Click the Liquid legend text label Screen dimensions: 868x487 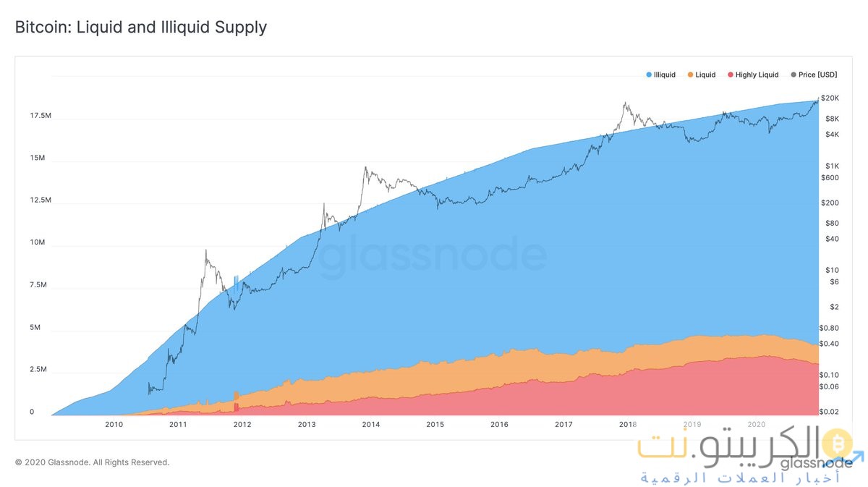(705, 75)
